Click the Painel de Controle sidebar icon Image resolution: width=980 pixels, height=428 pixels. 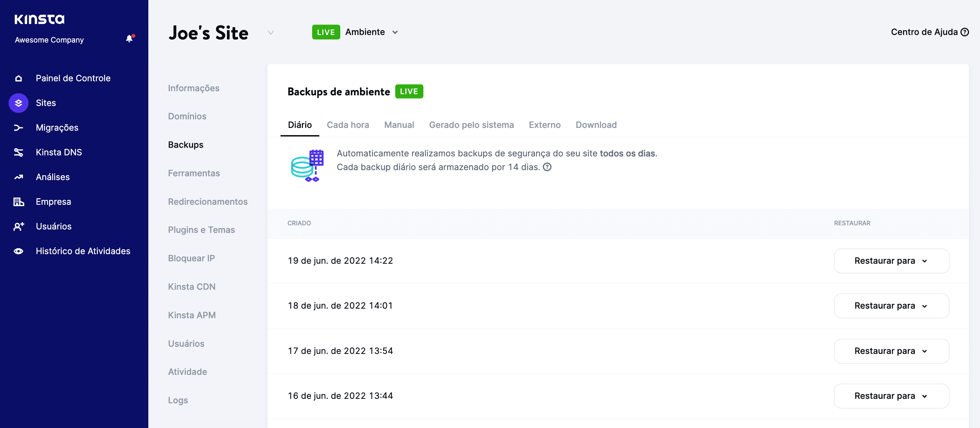tap(19, 79)
